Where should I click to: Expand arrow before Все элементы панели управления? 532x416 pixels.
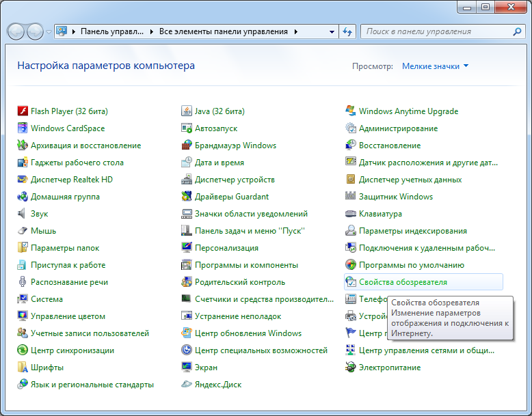click(151, 32)
